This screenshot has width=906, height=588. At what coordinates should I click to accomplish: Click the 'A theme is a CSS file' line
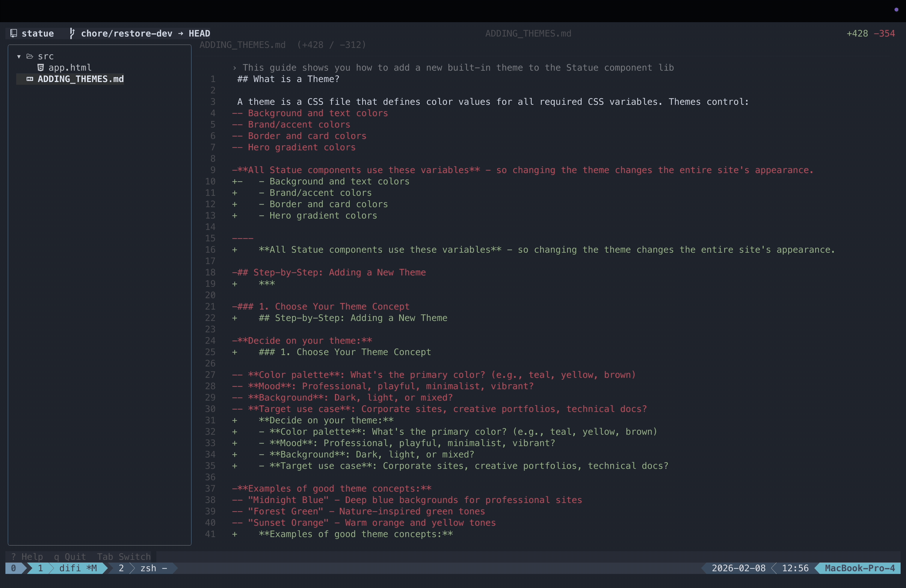coord(493,102)
